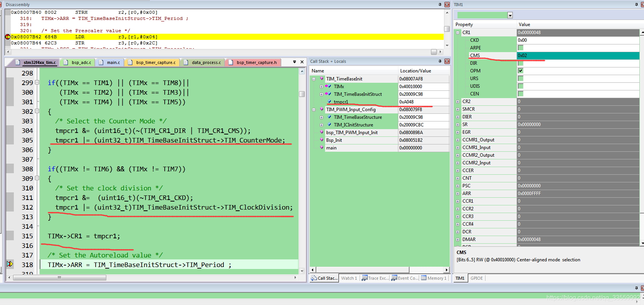Expand the ARR register group
644x305 pixels.
(457, 193)
